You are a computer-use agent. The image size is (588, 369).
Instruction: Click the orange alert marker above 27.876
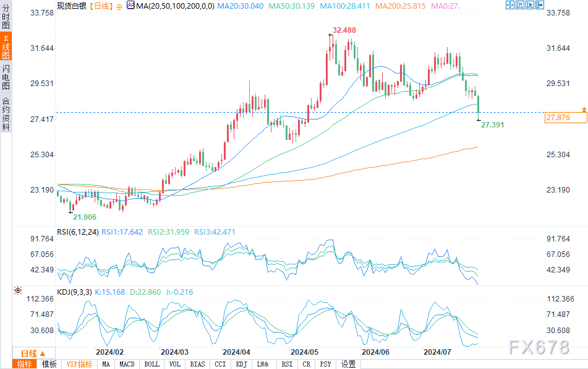point(584,110)
